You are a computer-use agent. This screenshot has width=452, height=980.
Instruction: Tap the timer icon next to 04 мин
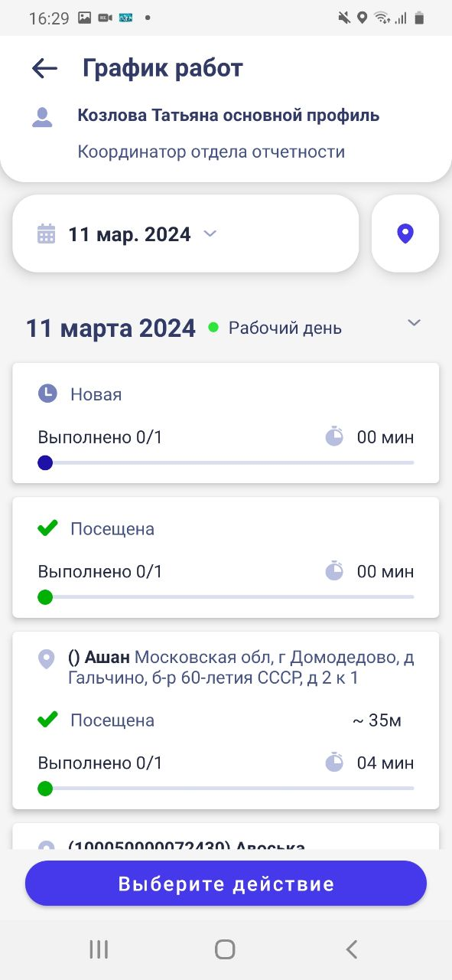[x=334, y=763]
